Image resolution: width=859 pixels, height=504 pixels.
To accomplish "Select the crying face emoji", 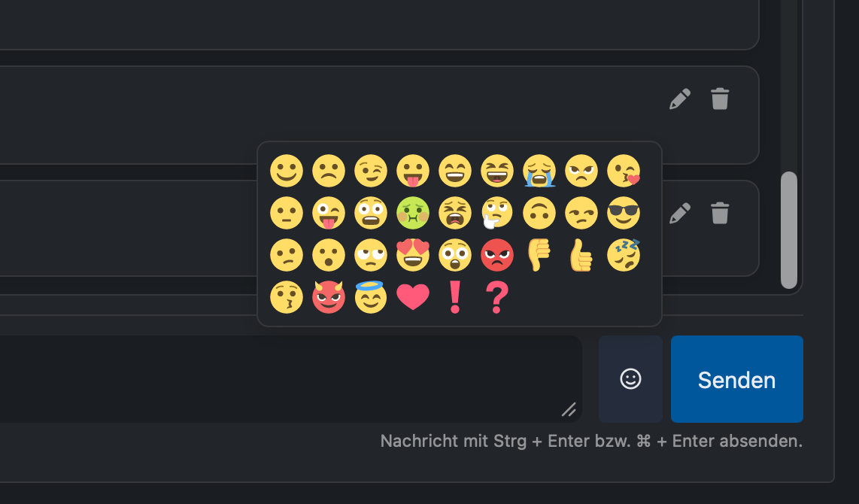I will coord(539,170).
